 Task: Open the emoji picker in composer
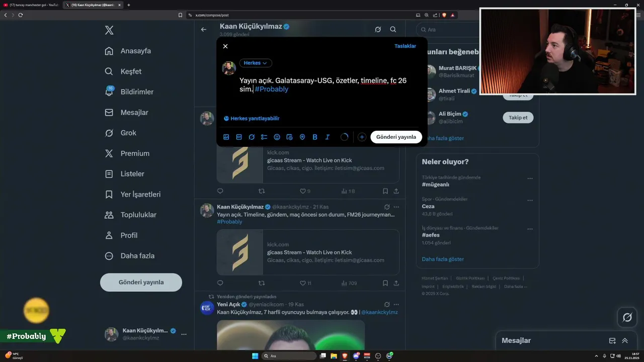(x=277, y=137)
